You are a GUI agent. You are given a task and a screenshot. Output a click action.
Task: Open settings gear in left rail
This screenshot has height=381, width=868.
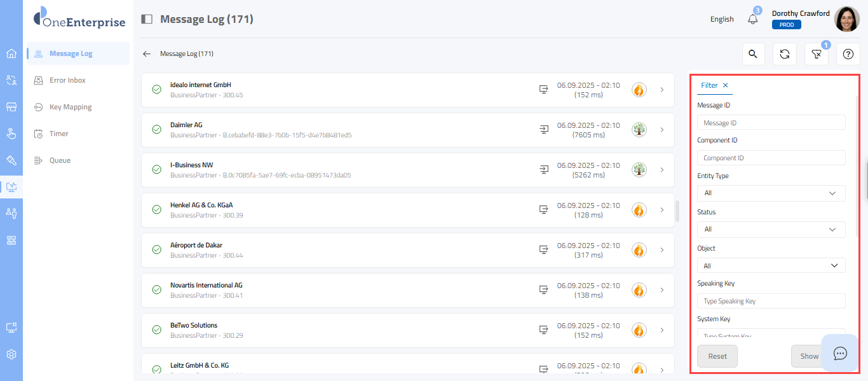pos(11,354)
